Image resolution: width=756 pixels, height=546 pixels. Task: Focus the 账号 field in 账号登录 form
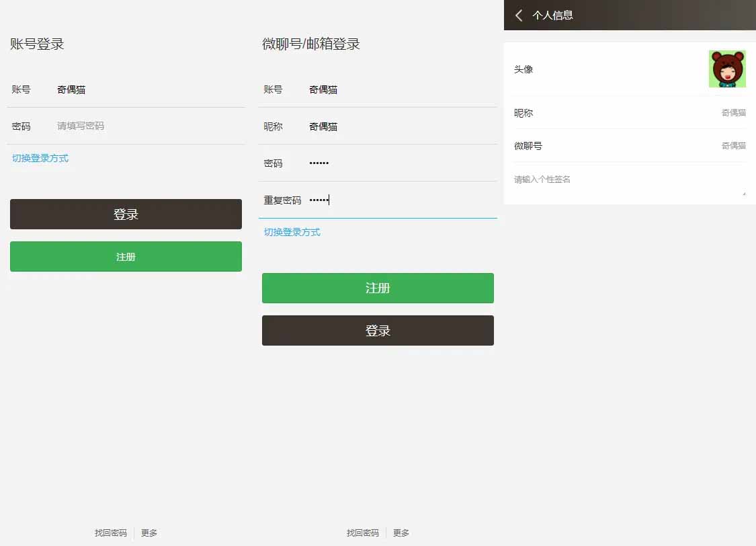pos(148,89)
